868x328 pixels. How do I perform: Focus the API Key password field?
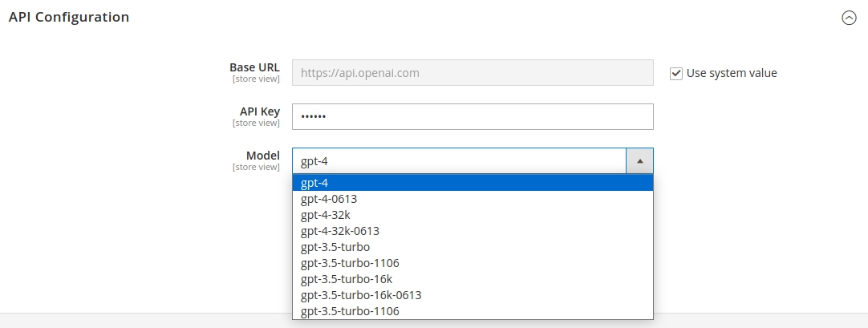(x=473, y=117)
